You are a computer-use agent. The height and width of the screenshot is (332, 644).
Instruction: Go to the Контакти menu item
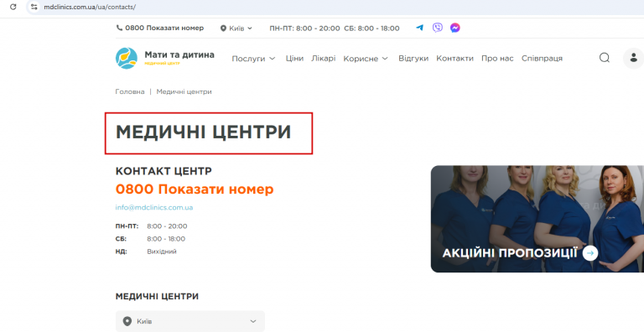pos(454,59)
